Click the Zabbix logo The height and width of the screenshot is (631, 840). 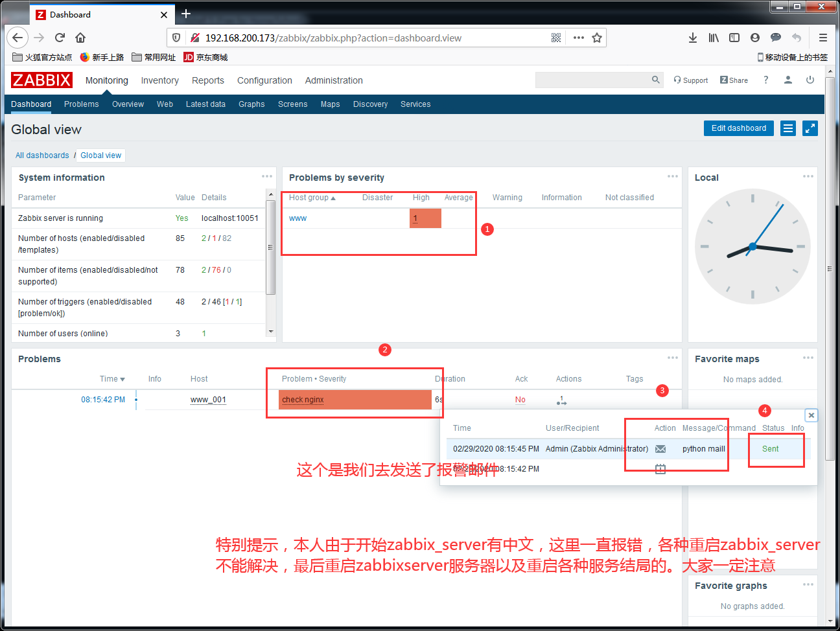click(41, 80)
